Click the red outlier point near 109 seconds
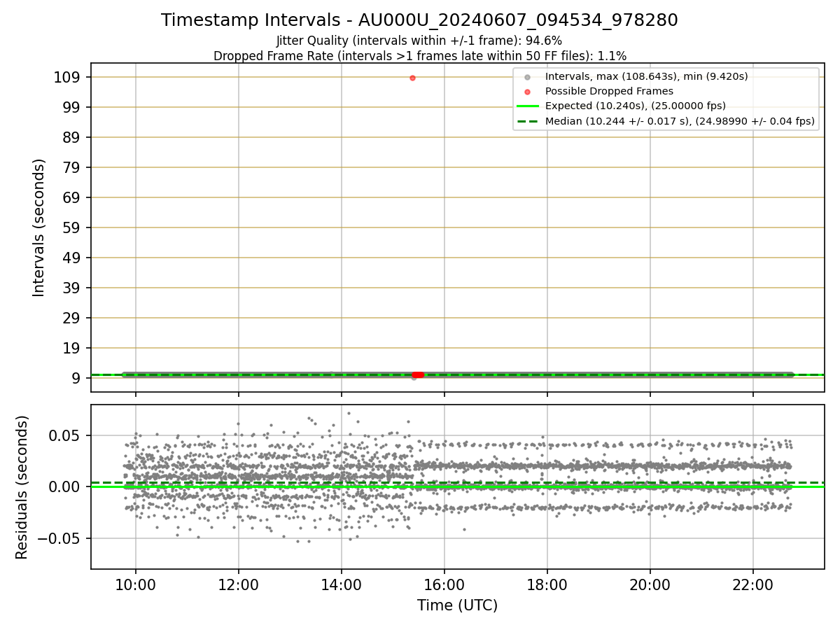This screenshot has height=630, width=840. click(x=412, y=78)
